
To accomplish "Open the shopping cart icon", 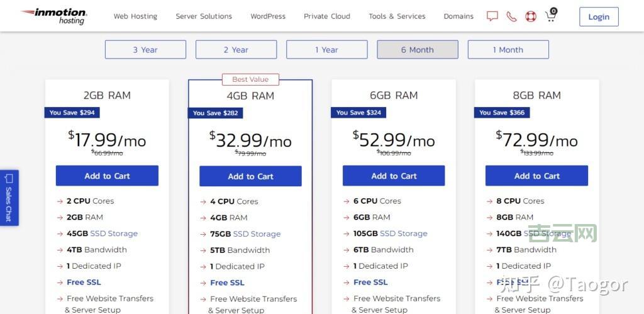I will 551,16.
